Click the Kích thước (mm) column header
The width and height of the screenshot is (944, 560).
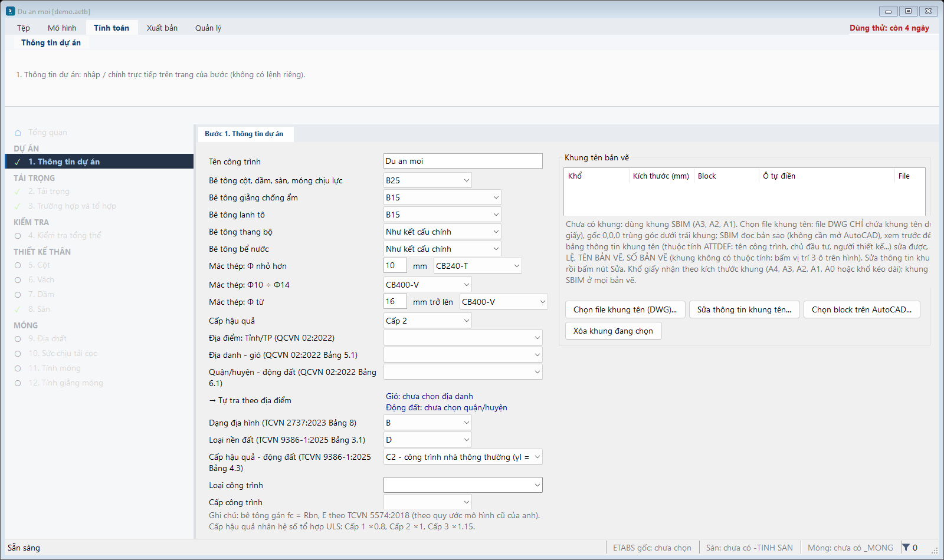point(661,176)
